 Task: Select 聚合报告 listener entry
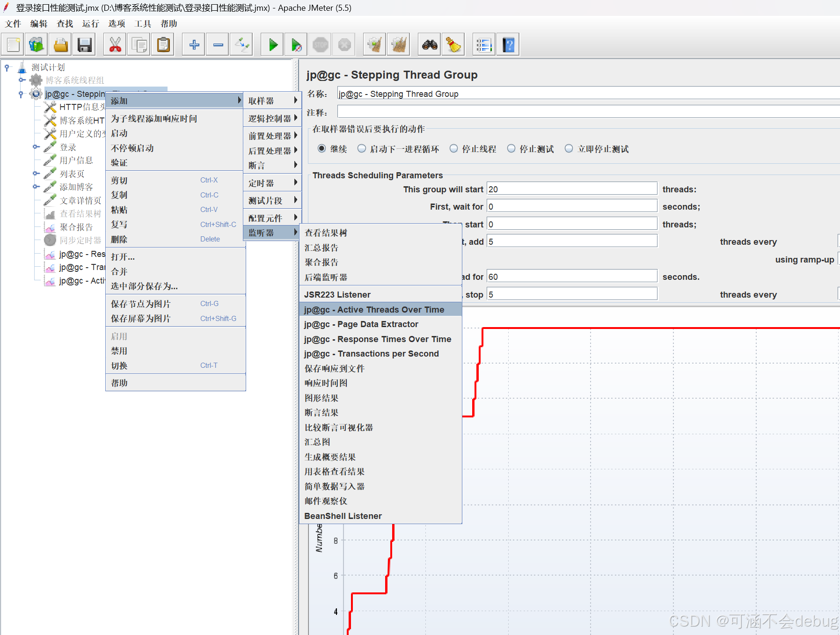coord(380,262)
